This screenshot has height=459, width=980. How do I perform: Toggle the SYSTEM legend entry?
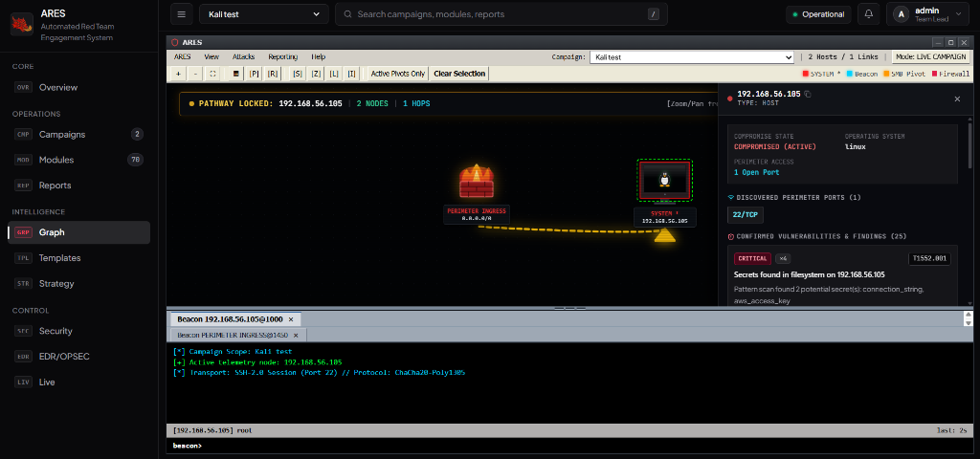[x=821, y=74]
